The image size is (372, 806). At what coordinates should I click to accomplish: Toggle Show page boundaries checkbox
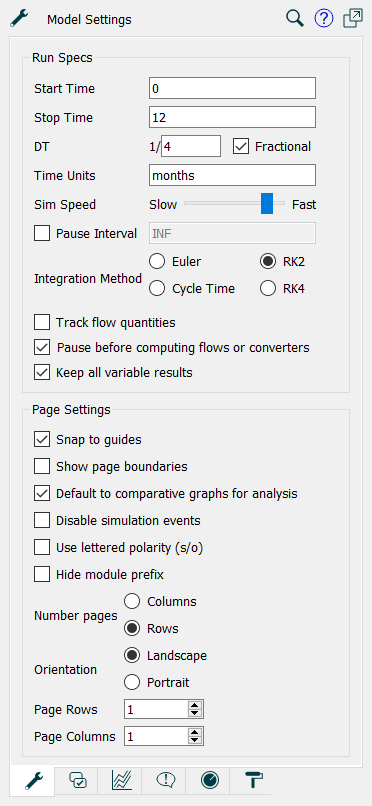click(x=42, y=467)
